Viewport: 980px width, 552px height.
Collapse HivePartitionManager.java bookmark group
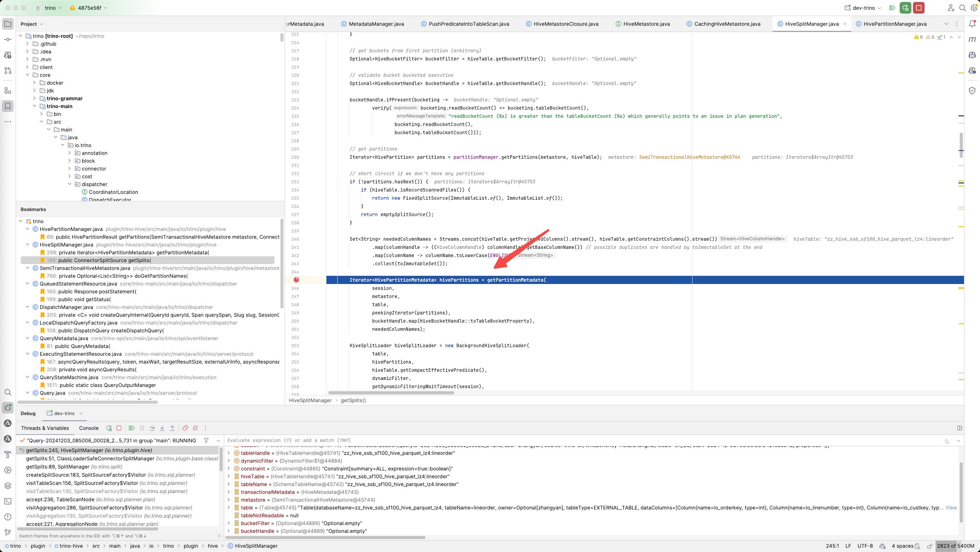point(28,229)
